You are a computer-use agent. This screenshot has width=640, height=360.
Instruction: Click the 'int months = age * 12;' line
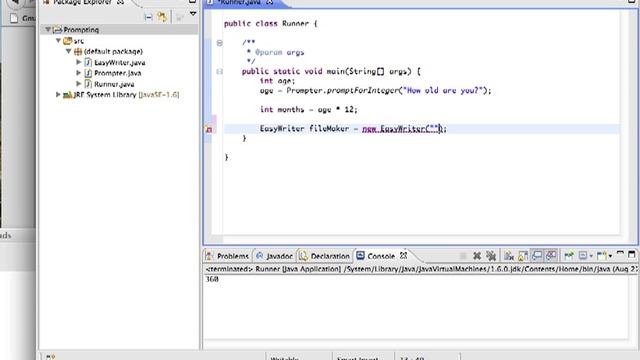tap(309, 109)
